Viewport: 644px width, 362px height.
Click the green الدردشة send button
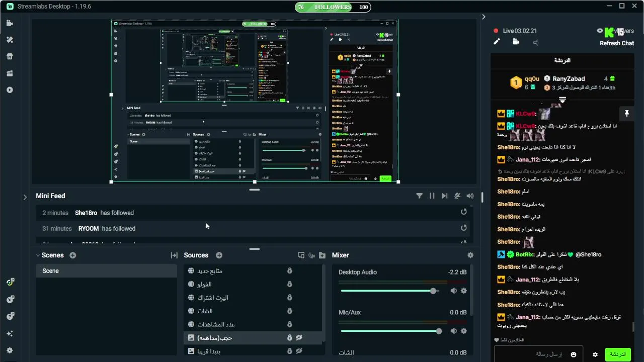617,354
